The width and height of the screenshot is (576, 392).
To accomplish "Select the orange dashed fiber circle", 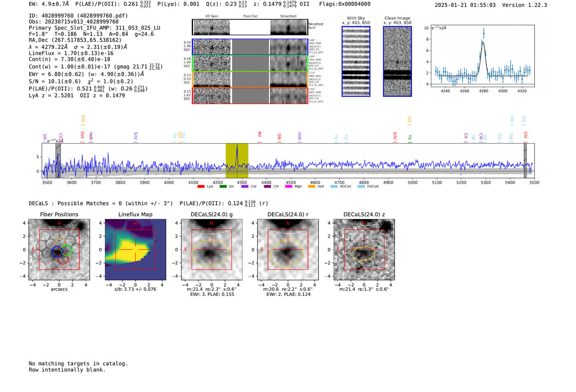I will pos(60,242).
